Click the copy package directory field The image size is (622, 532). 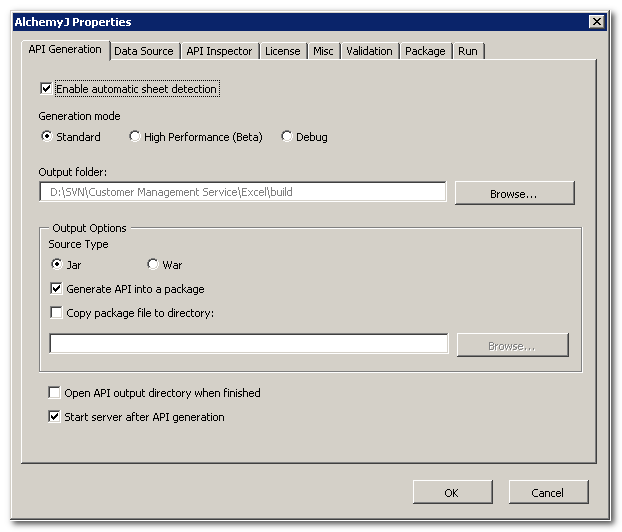pos(249,344)
